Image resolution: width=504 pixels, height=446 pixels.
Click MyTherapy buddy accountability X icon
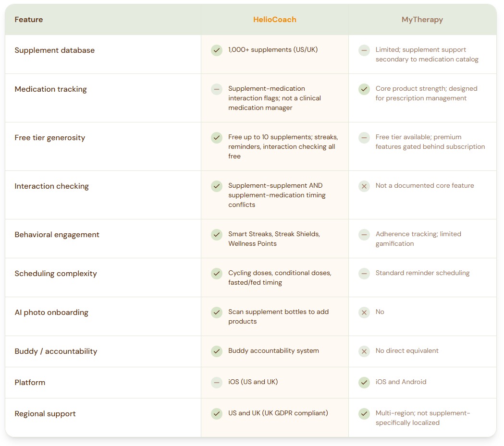coord(364,351)
